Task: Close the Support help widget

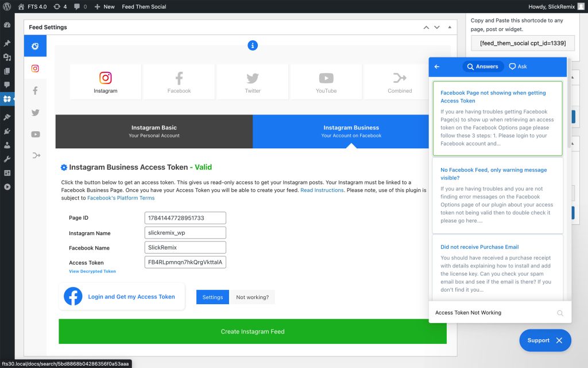Action: coord(546,340)
